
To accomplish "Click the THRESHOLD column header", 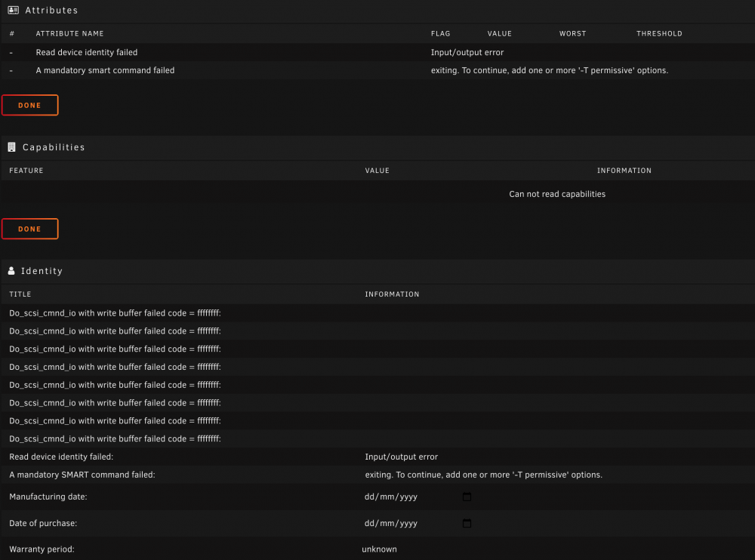I will coord(659,34).
